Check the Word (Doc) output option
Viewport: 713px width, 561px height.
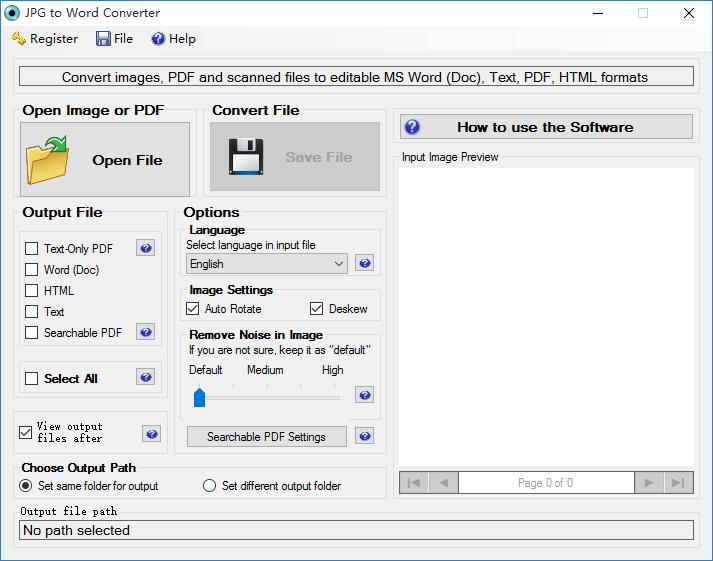click(31, 269)
